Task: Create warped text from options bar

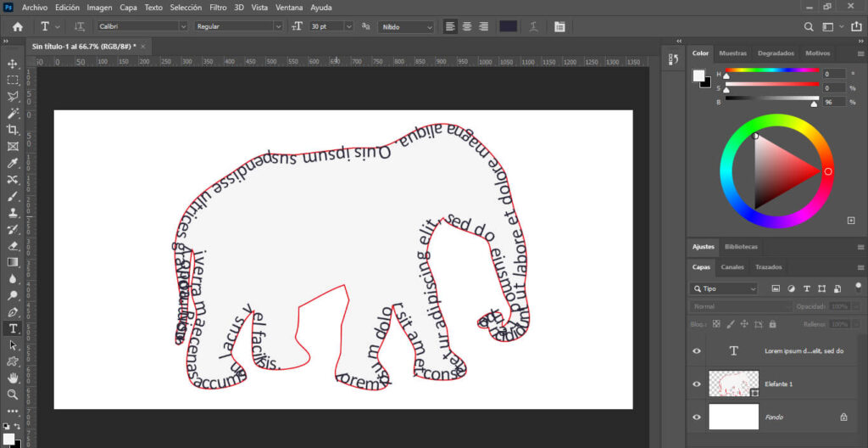Action: pos(534,26)
